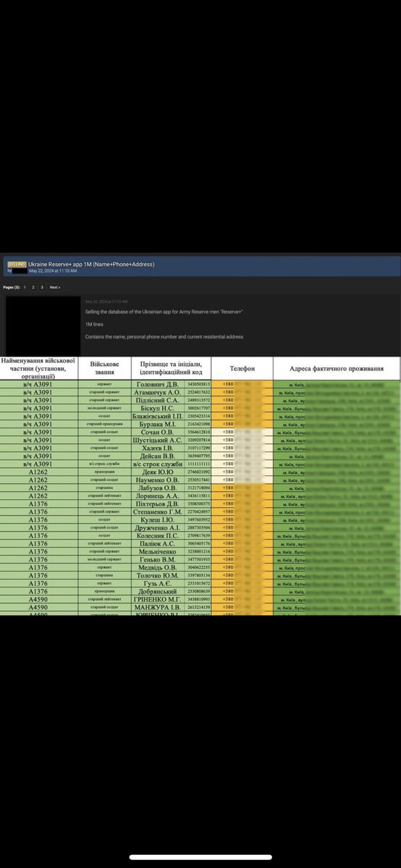This screenshot has height=868, width=401.
Task: Click the Next » pagination button
Action: click(54, 287)
